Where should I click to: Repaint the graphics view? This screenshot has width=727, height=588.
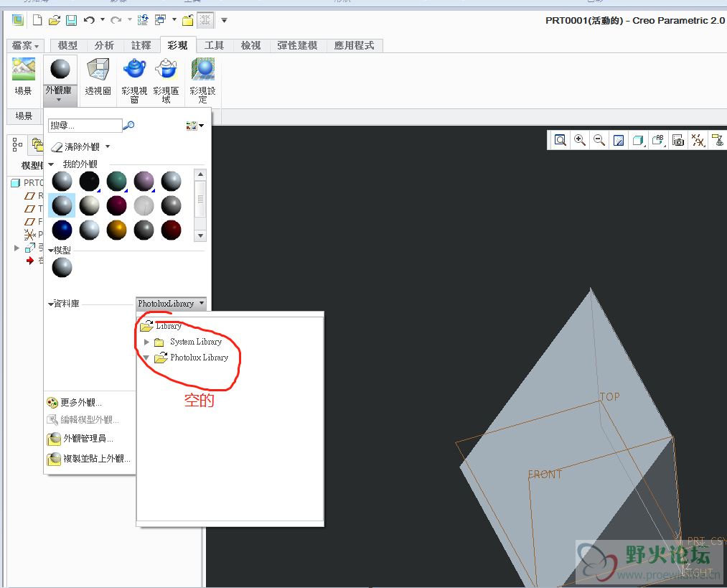point(619,140)
